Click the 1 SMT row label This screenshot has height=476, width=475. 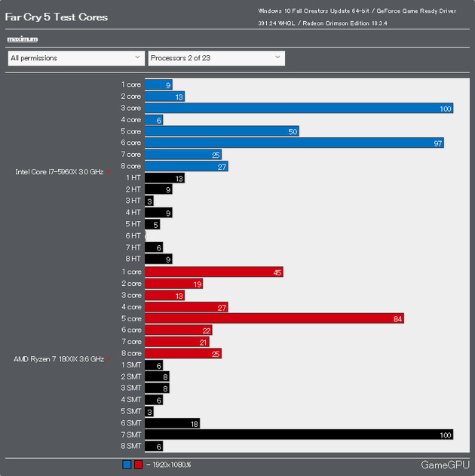131,365
